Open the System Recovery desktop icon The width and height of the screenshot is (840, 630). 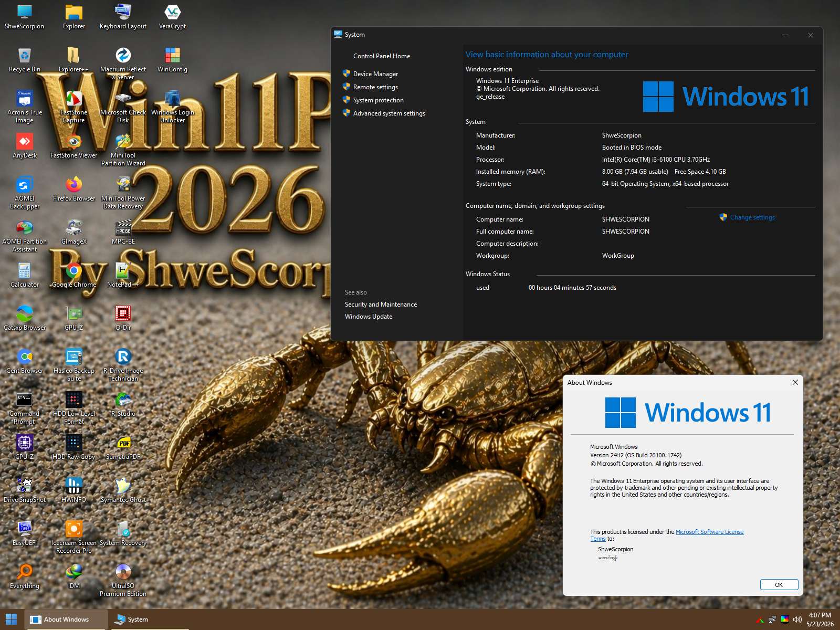click(123, 534)
